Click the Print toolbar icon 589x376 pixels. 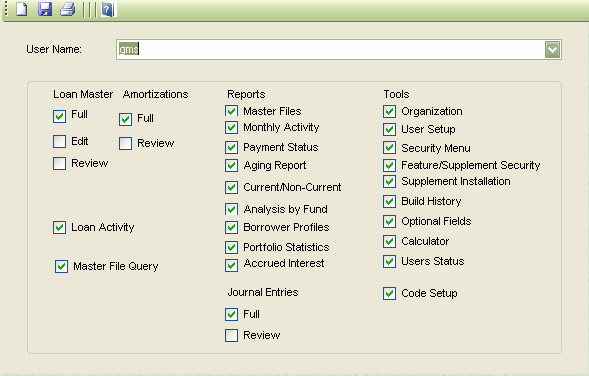[68, 9]
